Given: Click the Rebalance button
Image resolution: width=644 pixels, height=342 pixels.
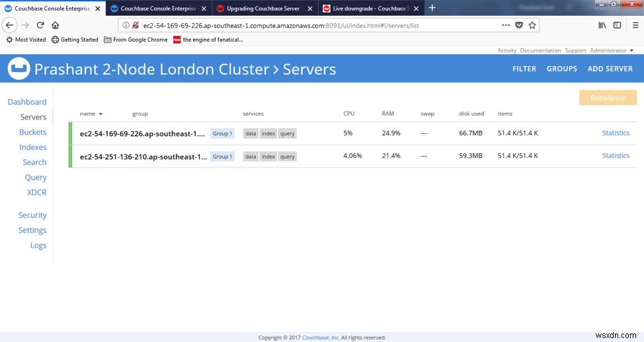Looking at the screenshot, I should pos(608,98).
